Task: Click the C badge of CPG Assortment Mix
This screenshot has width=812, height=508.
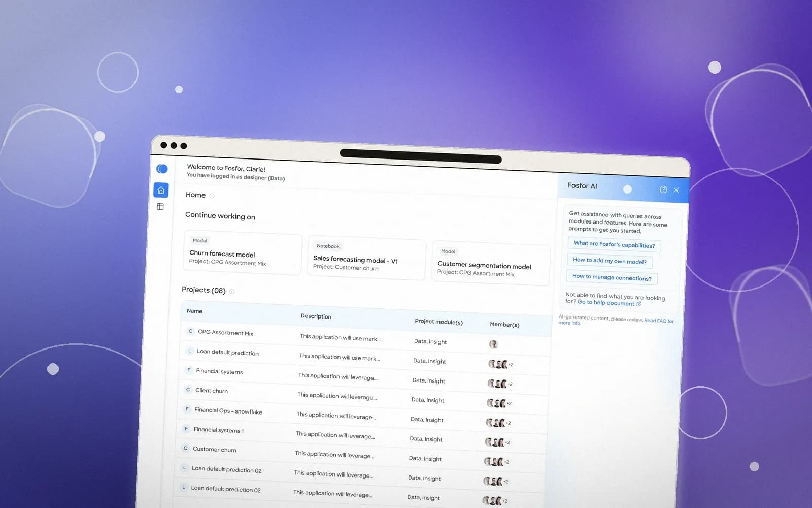Action: pyautogui.click(x=190, y=331)
